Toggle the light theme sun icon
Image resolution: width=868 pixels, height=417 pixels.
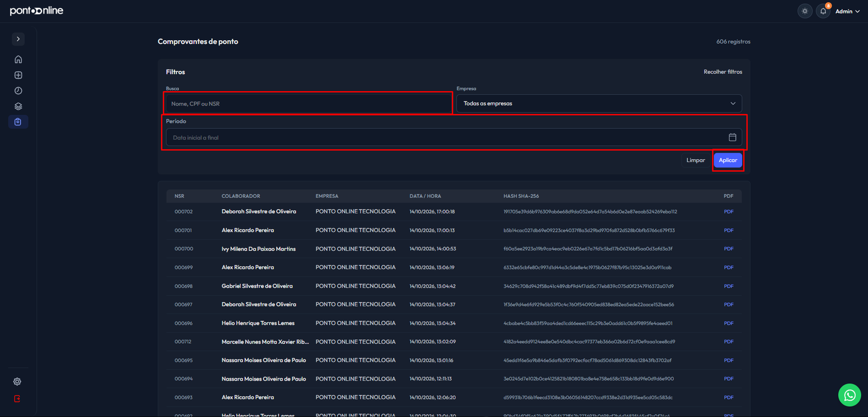[x=805, y=11]
